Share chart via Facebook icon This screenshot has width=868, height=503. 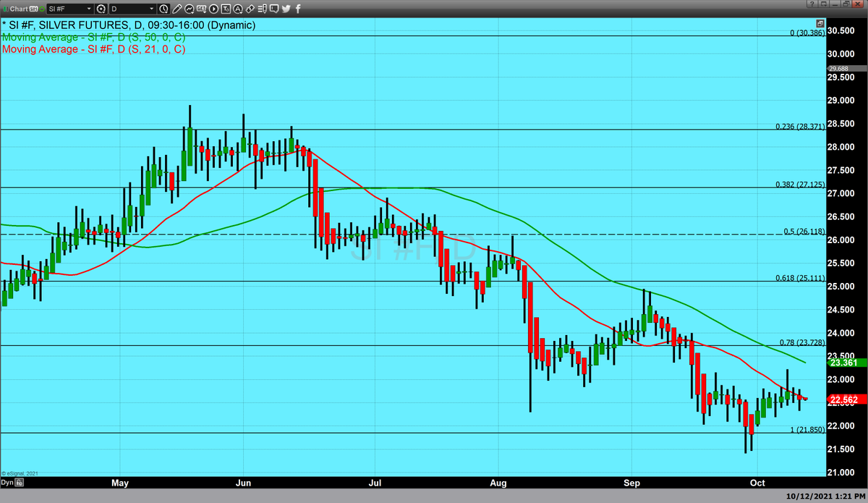(x=298, y=9)
